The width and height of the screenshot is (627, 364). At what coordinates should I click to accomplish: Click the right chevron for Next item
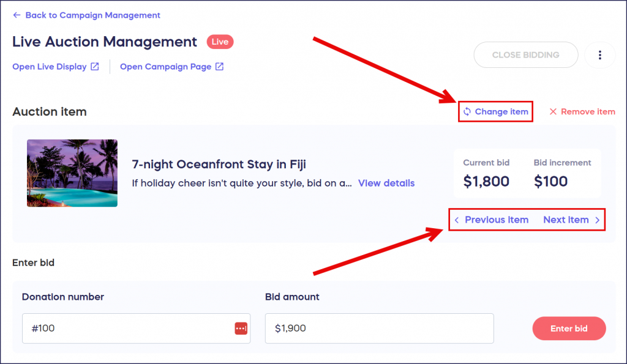pos(598,220)
